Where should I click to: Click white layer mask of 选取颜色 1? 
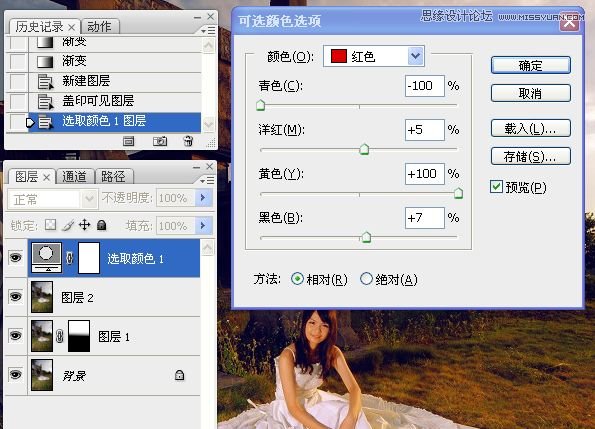point(89,258)
